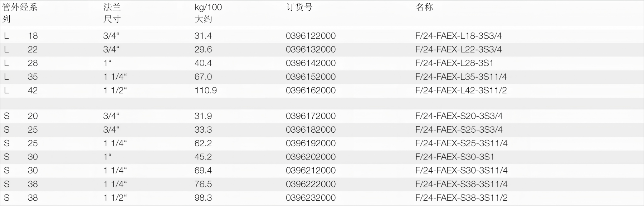The height and width of the screenshot is (206, 644).
Task: Click name F/24-FAEX-L28-3S1
Action: 454,63
